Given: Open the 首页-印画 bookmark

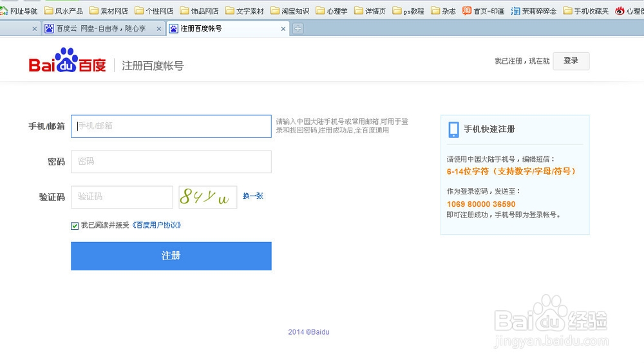Looking at the screenshot, I should tap(484, 11).
